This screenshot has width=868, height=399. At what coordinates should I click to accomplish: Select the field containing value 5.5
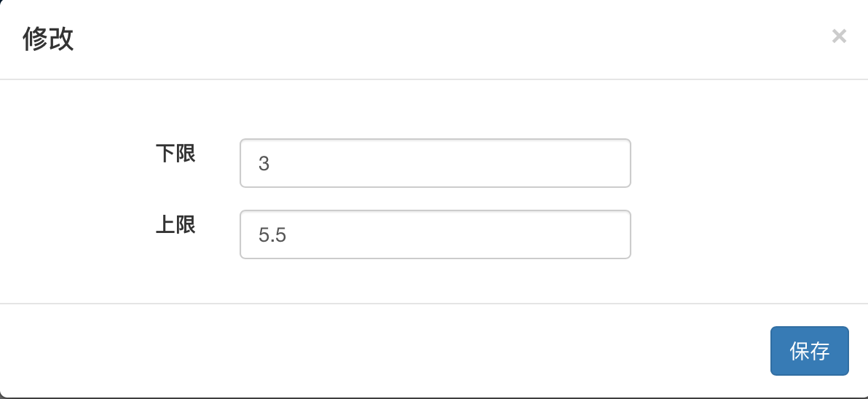tap(435, 234)
